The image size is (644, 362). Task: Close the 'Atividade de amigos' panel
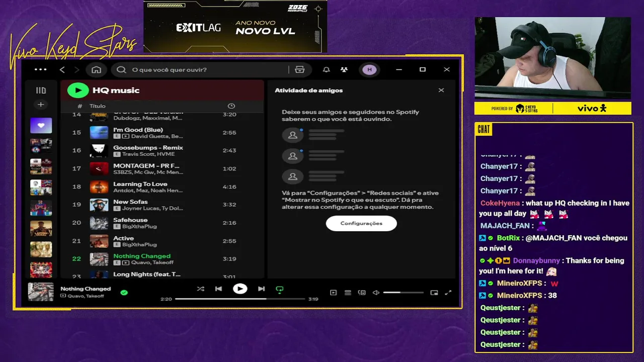click(441, 90)
